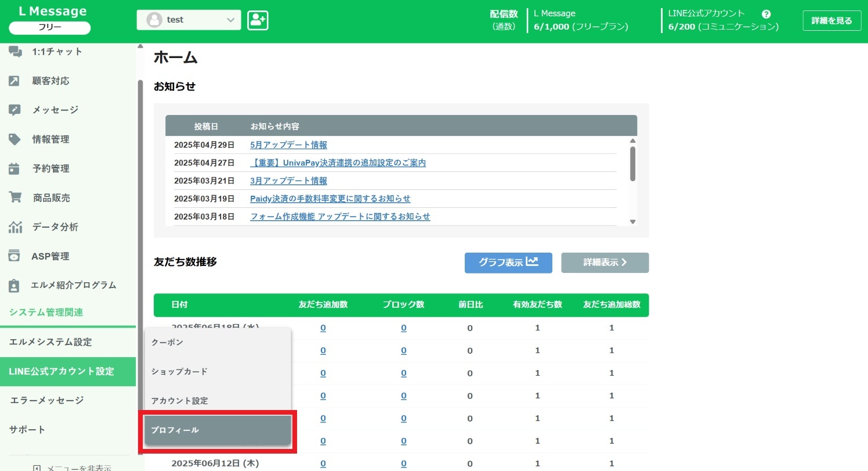Viewport: 868px width, 471px height.
Task: Click the L Message logo
Action: coord(52,11)
